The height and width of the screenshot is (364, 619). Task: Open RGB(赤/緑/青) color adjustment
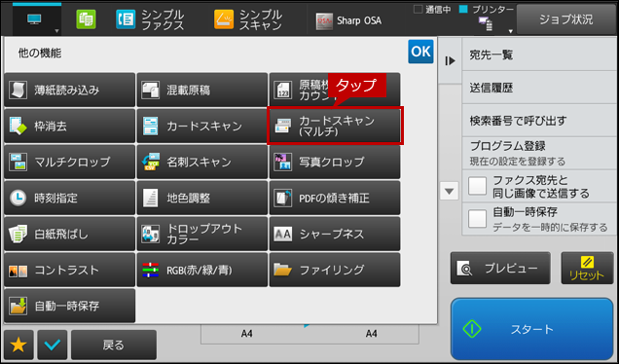[x=202, y=270]
